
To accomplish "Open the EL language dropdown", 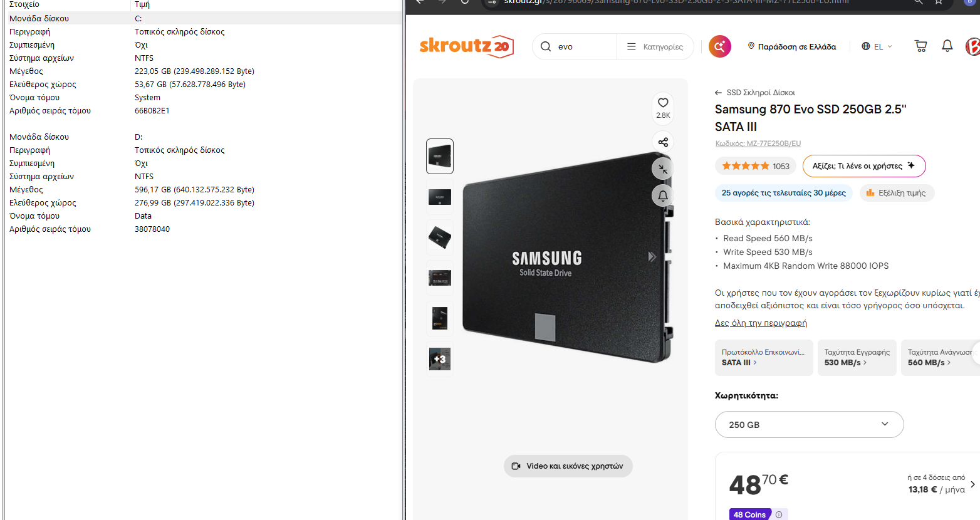I will [877, 46].
